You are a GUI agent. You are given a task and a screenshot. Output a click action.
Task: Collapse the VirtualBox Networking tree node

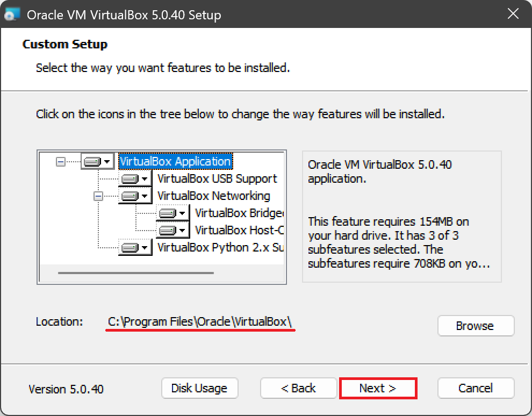[98, 196]
